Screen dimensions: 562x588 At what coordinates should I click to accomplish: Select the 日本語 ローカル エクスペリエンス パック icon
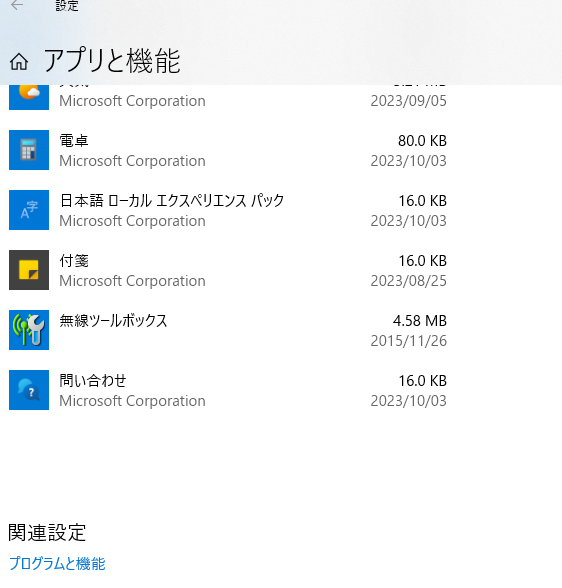tap(29, 210)
